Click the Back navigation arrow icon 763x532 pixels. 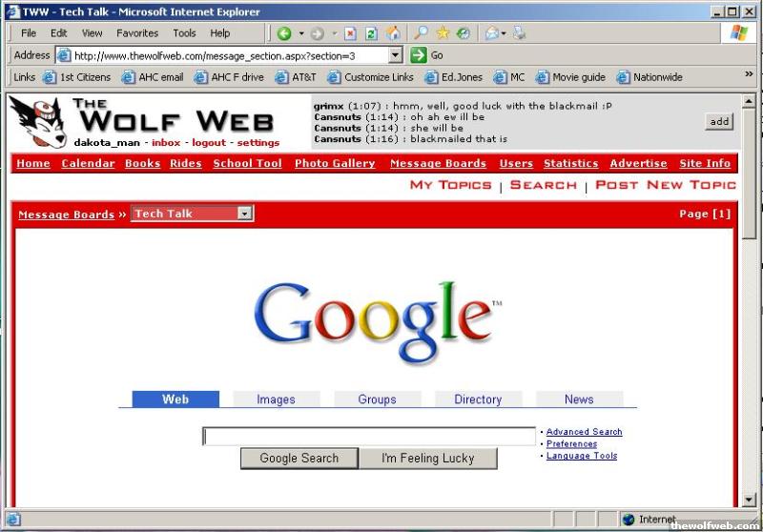tap(284, 33)
